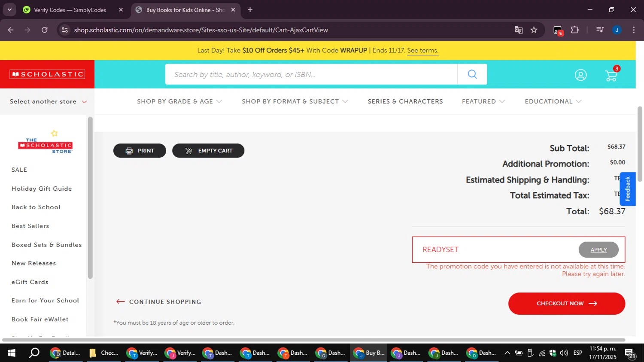Click APPLY promo code button
The image size is (644, 362).
click(x=598, y=249)
